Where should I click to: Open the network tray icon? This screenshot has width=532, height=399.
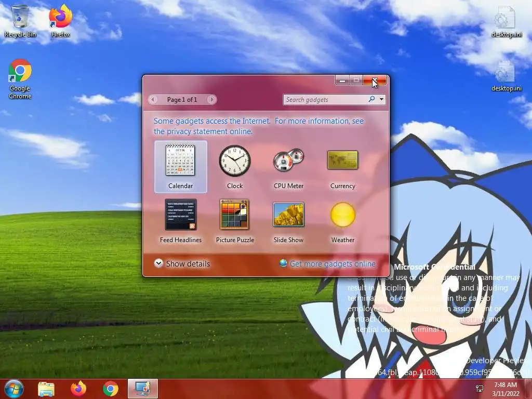point(480,389)
